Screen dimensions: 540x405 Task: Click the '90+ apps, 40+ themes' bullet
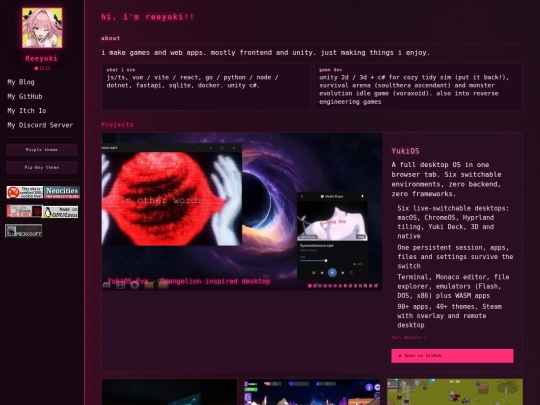449,316
